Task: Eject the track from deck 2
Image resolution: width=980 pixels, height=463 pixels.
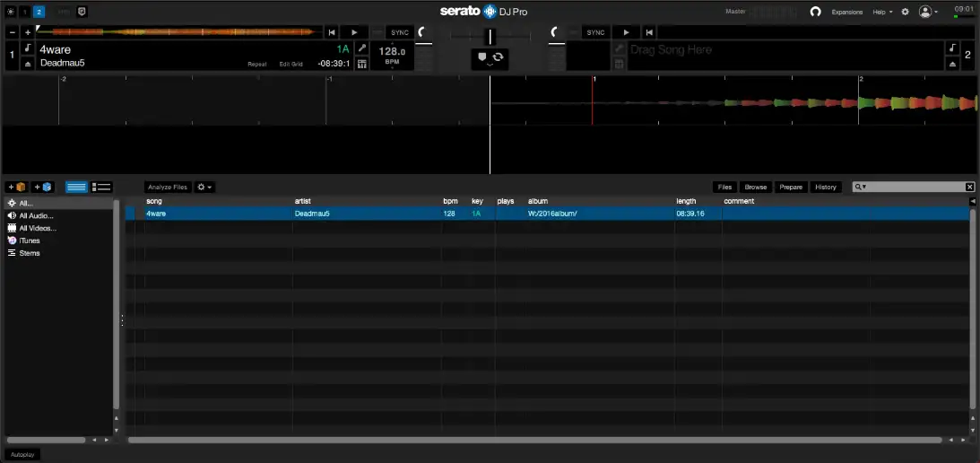Action: [x=952, y=63]
